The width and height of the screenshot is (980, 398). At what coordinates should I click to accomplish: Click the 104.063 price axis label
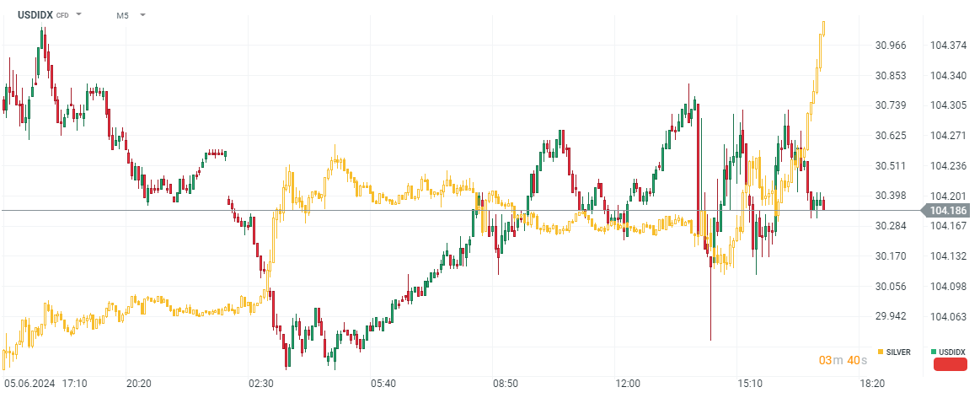coord(948,317)
